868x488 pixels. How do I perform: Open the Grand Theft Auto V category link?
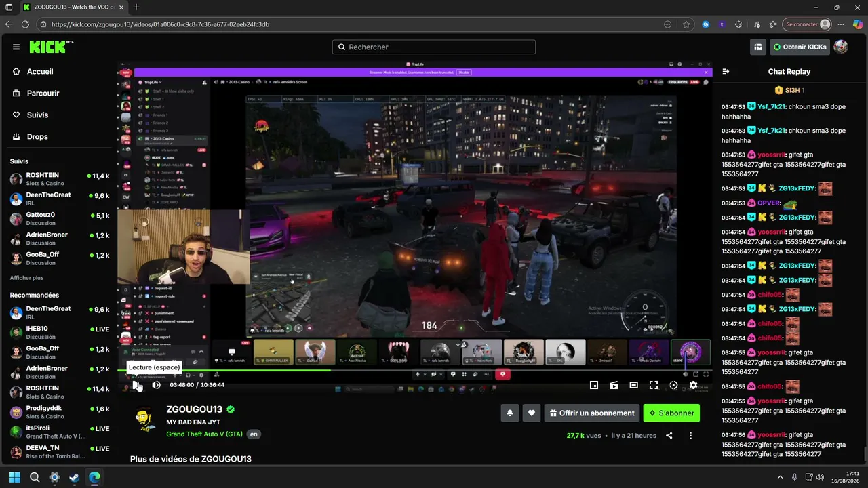(x=204, y=434)
